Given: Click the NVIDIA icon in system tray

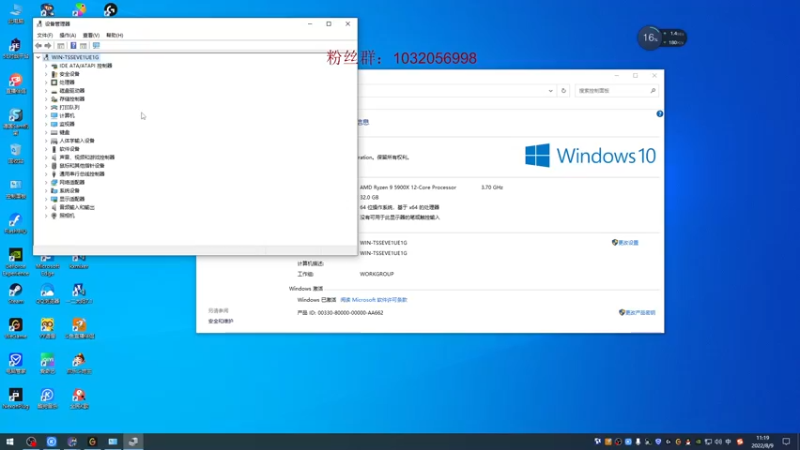Looking at the screenshot, I should pos(698,442).
